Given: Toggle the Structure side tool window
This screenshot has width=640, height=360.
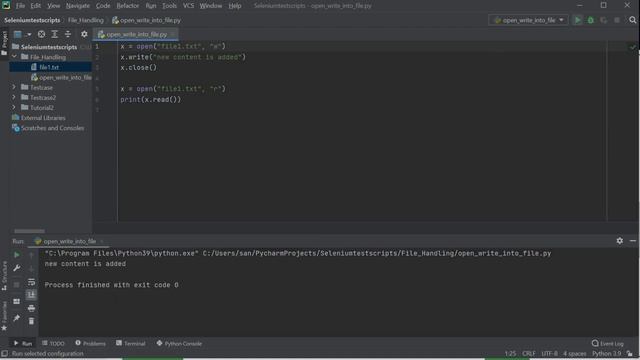Looking at the screenshot, I should [4, 276].
